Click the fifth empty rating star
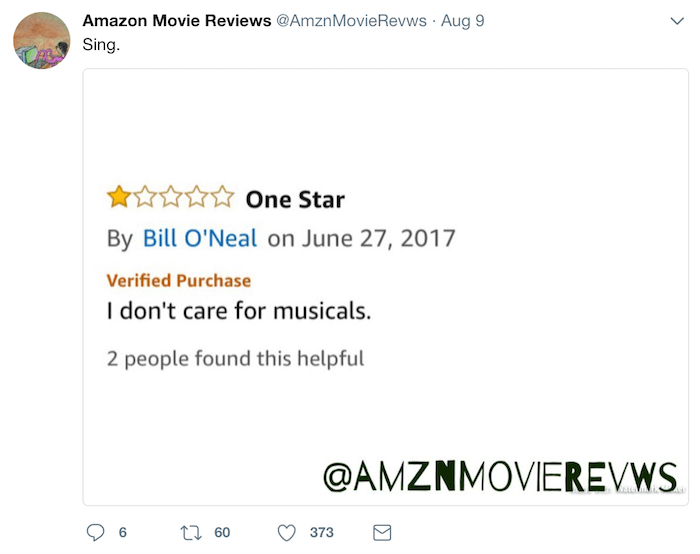This screenshot has width=700, height=554. pos(223,197)
